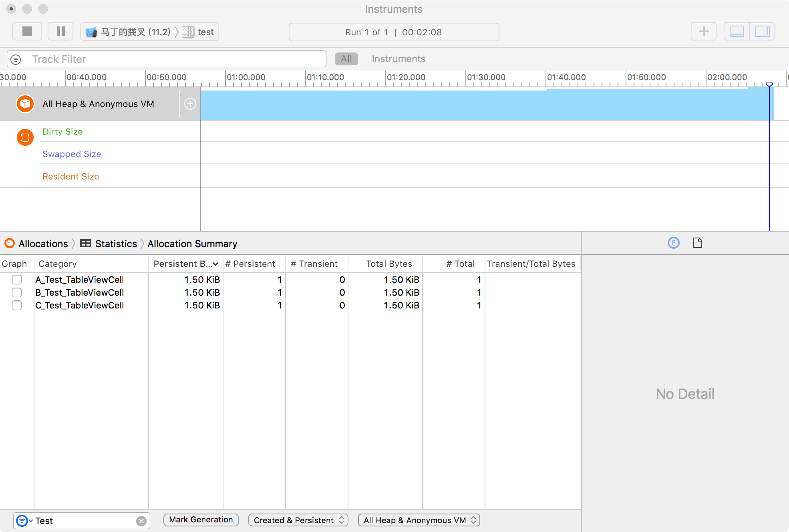Click the add instrument plus button

coord(703,32)
